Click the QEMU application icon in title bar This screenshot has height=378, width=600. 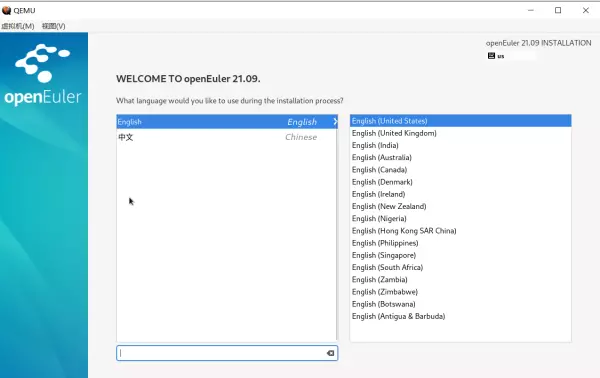click(x=6, y=10)
